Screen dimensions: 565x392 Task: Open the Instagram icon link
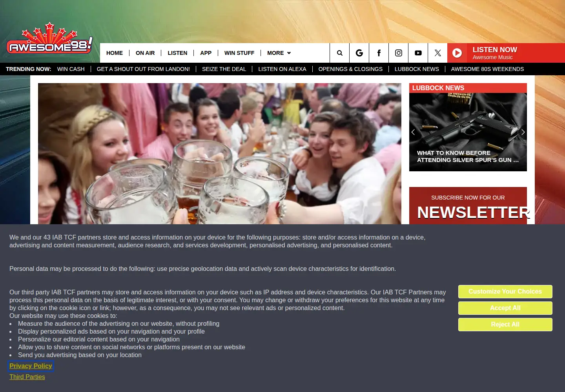pyautogui.click(x=399, y=53)
